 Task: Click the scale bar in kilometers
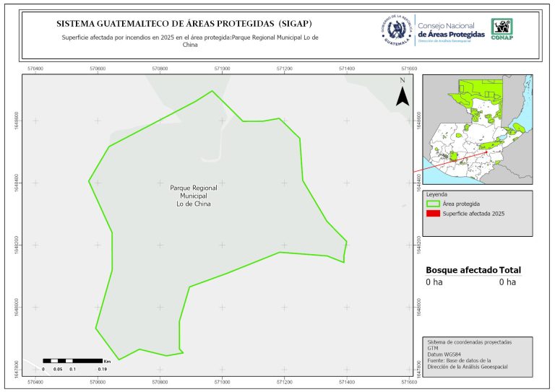72,360
